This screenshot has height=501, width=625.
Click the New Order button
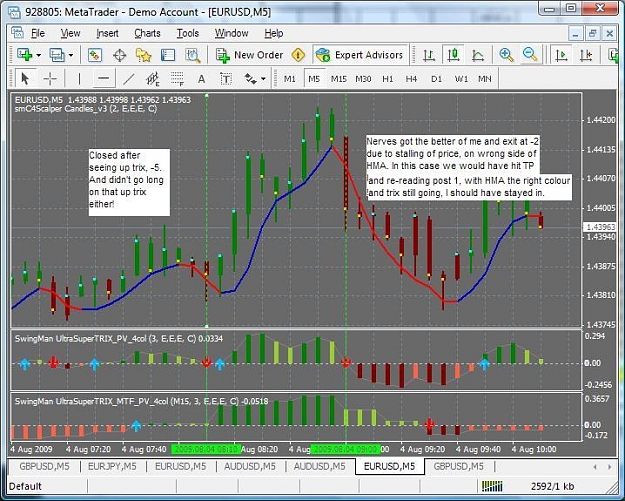point(250,55)
